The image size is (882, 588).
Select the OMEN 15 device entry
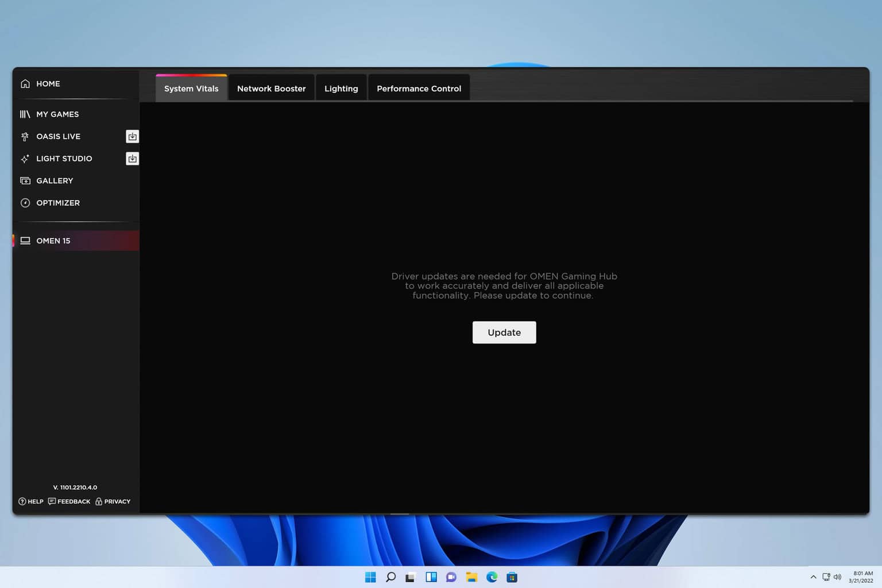[76, 241]
